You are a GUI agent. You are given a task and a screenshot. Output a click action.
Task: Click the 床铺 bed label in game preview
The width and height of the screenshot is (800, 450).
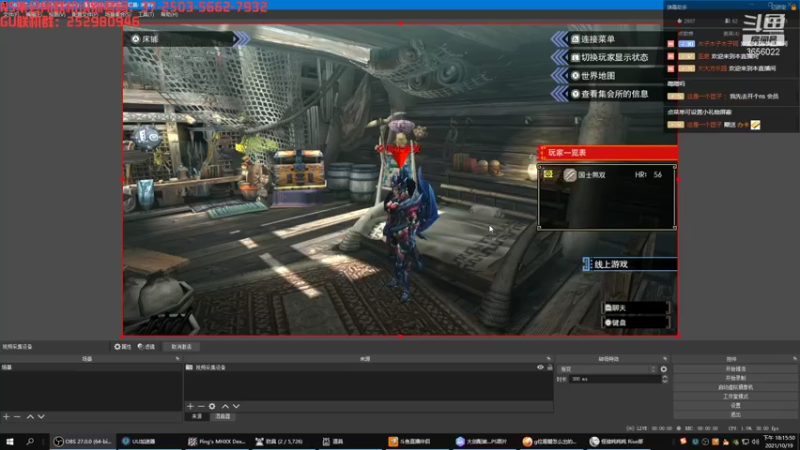150,39
